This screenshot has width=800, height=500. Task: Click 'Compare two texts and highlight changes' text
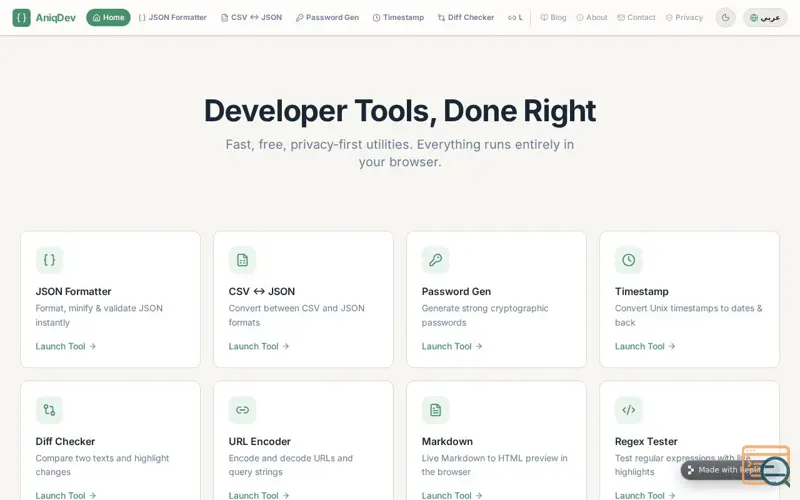102,465
